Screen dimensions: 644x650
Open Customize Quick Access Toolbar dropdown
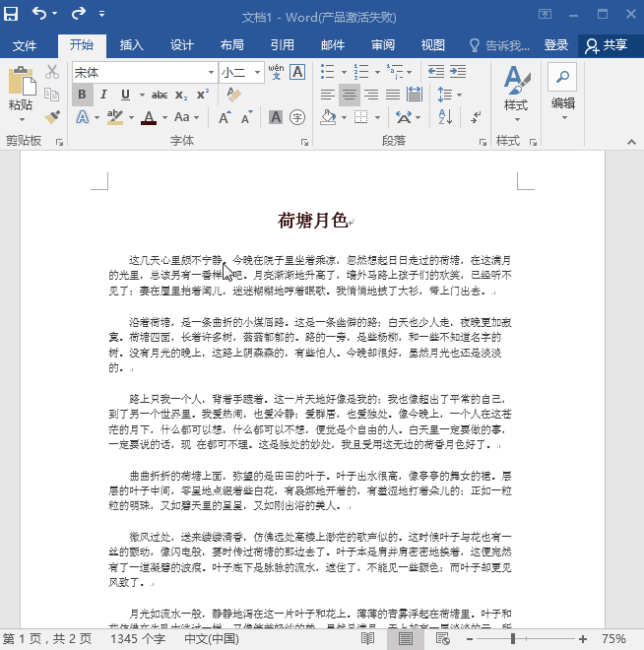101,14
